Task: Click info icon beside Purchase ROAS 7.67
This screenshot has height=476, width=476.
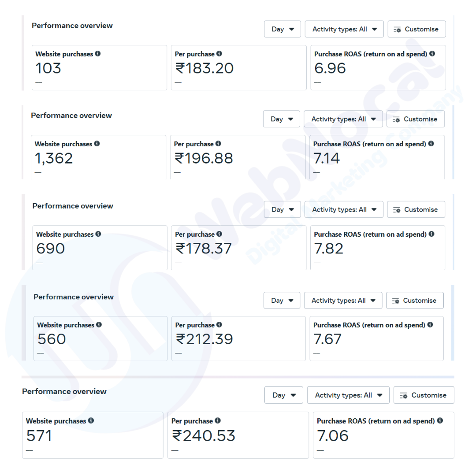Action: click(x=430, y=325)
